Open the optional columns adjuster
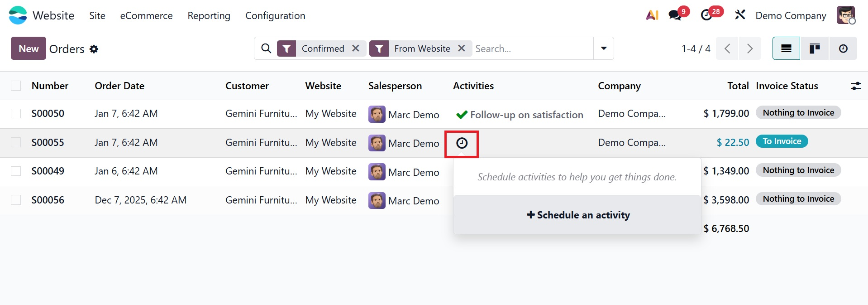868x305 pixels. pyautogui.click(x=855, y=86)
